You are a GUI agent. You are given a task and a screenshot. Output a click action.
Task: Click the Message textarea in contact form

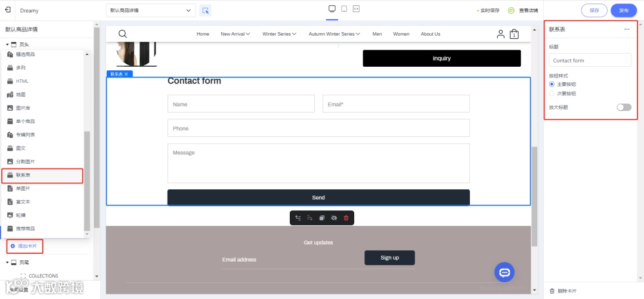318,163
